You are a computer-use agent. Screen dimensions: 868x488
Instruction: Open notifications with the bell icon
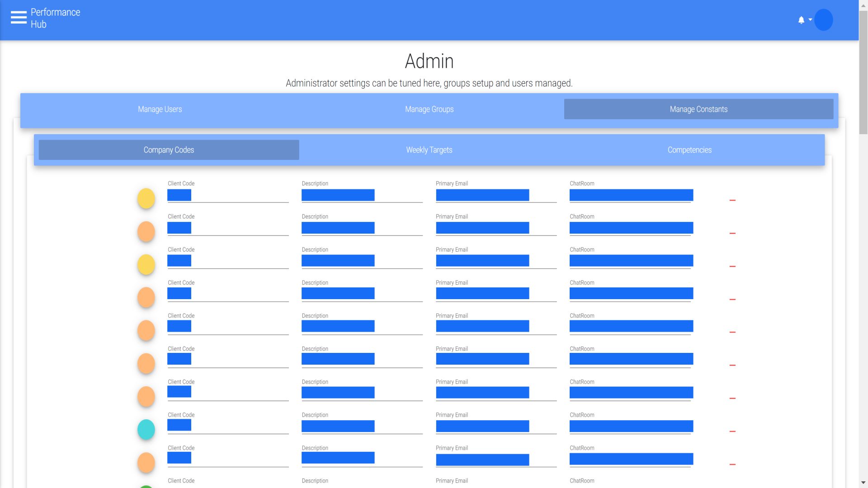point(801,20)
